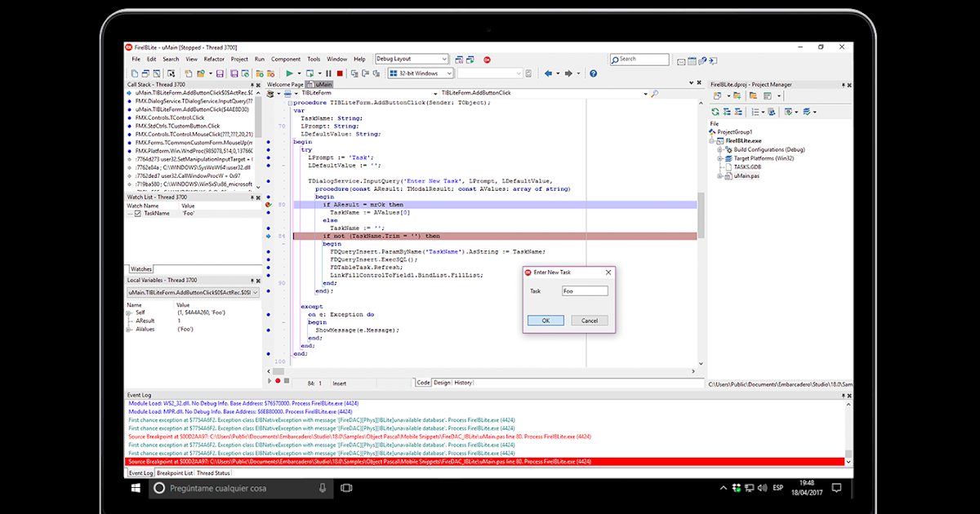
Task: Click Cancel in the Enter New Task dialog
Action: [x=590, y=320]
